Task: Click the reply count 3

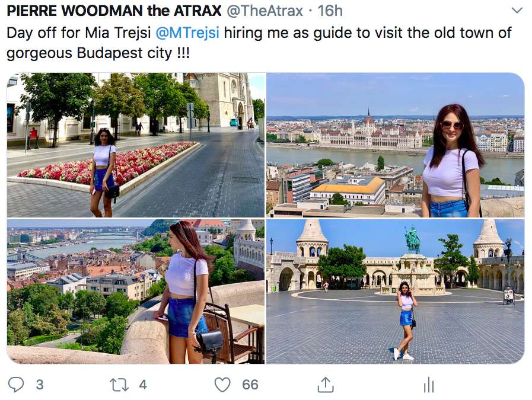Action: (x=40, y=385)
